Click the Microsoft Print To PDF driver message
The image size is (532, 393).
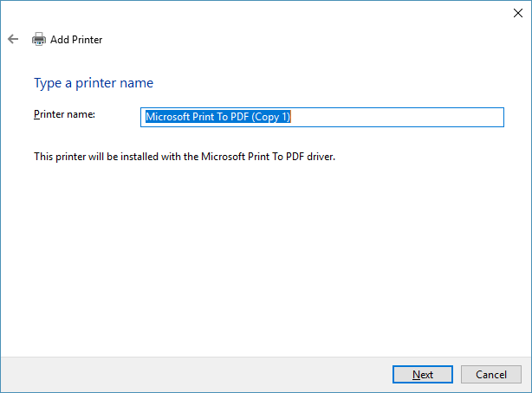click(x=184, y=157)
